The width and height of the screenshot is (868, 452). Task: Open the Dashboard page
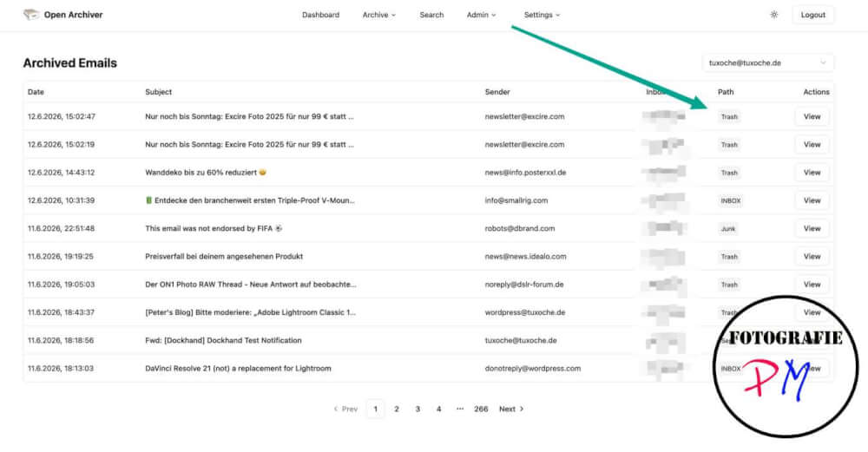click(x=320, y=15)
